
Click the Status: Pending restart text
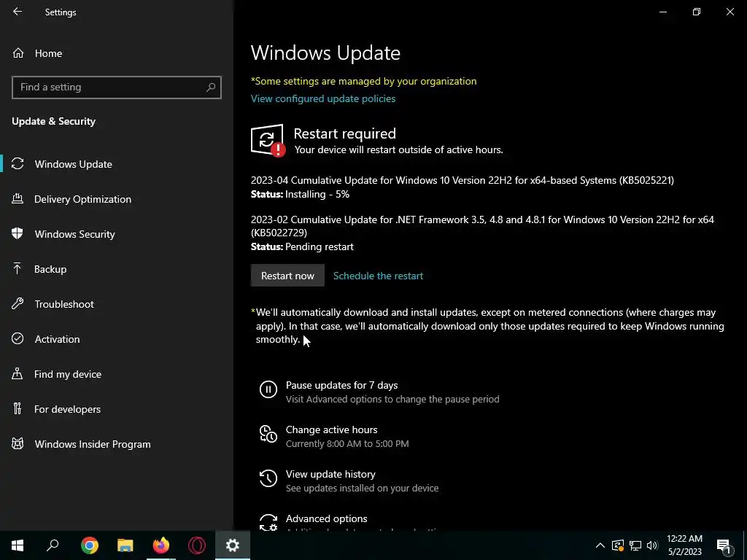tap(302, 246)
